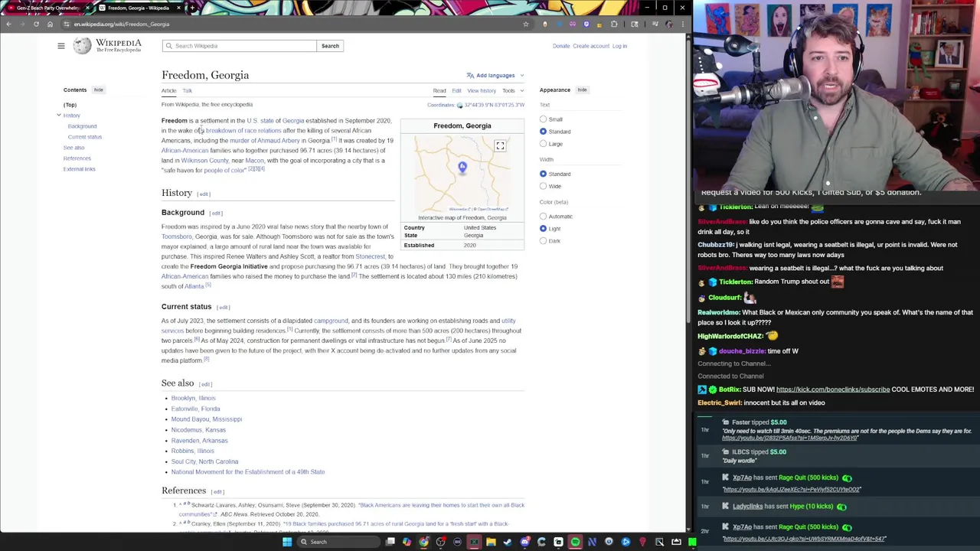Screen dimensions: 980x551
Task: Click the browser back arrow
Action: 8,24
